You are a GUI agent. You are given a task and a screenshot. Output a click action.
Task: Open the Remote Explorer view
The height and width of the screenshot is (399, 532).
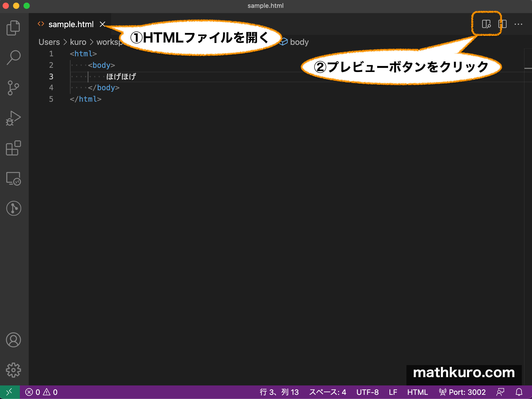13,179
